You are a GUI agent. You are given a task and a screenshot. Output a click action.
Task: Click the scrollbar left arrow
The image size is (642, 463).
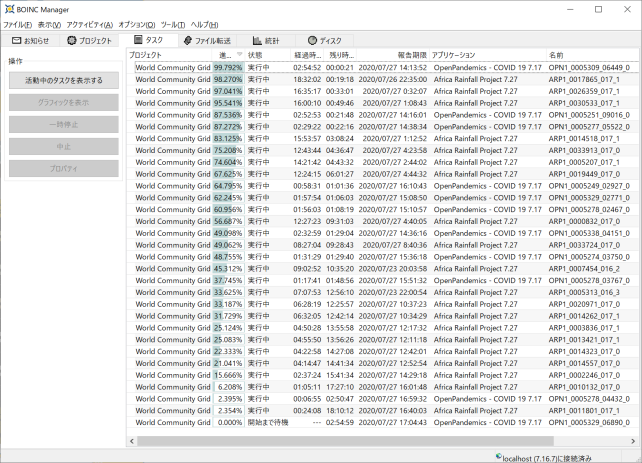(132, 441)
